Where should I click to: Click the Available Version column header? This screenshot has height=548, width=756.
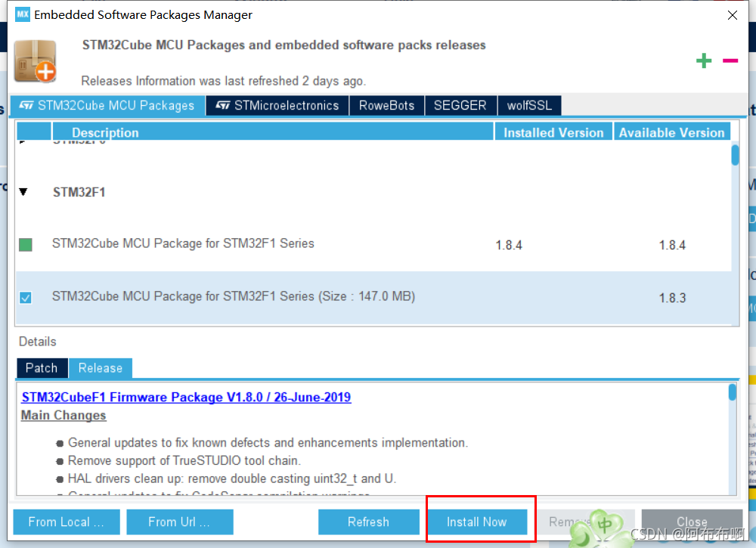pyautogui.click(x=671, y=132)
